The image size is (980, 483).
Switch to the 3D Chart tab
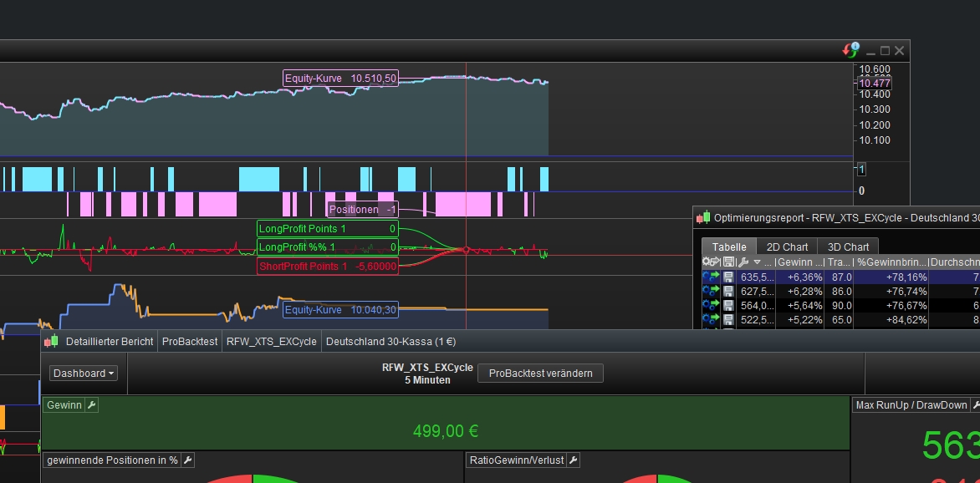(x=848, y=247)
